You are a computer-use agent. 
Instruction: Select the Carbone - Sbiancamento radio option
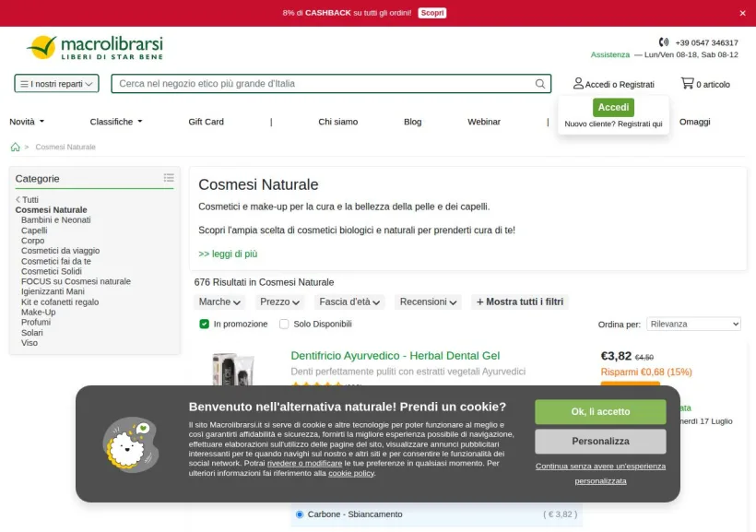(300, 514)
